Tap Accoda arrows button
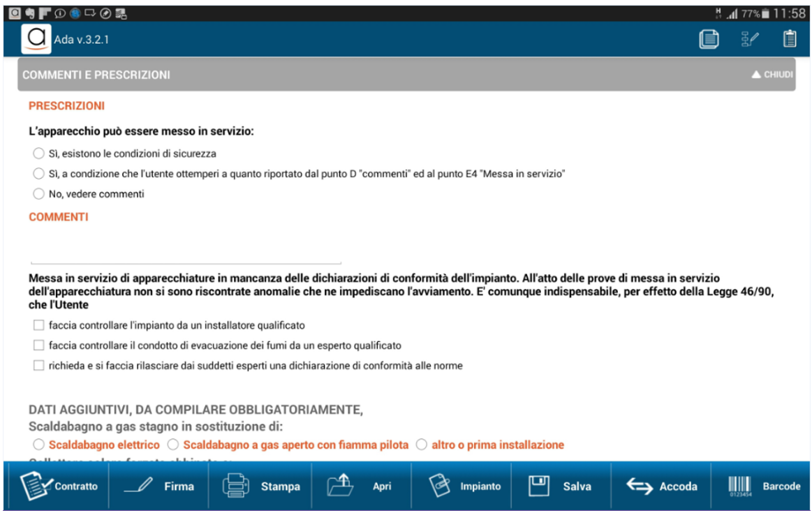The width and height of the screenshot is (812, 513). coord(661,486)
